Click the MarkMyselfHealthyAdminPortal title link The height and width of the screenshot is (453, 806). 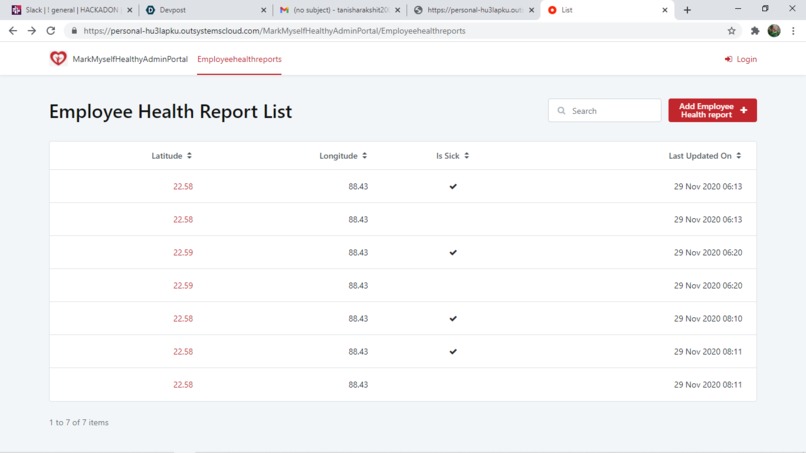(130, 59)
